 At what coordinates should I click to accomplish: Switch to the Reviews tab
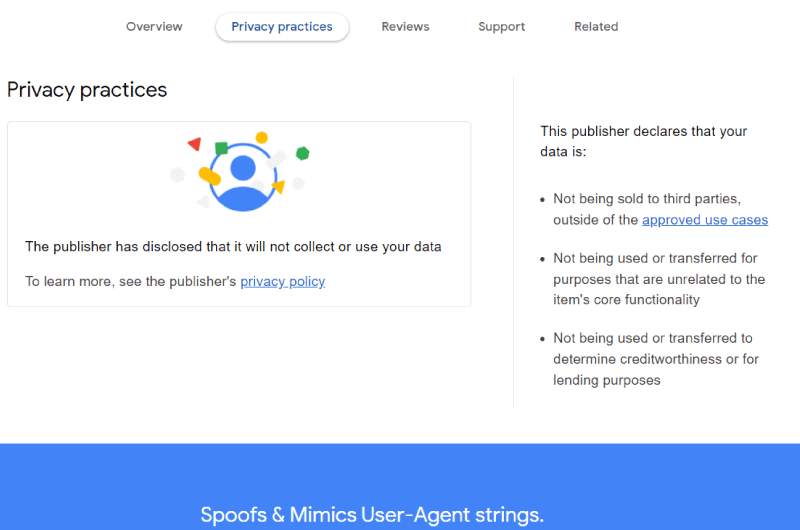[x=405, y=27]
